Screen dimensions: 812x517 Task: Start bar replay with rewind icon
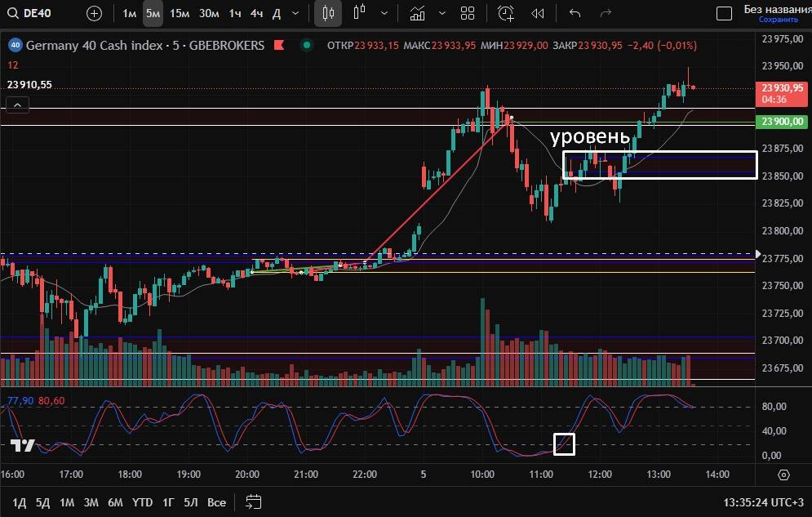tap(537, 13)
